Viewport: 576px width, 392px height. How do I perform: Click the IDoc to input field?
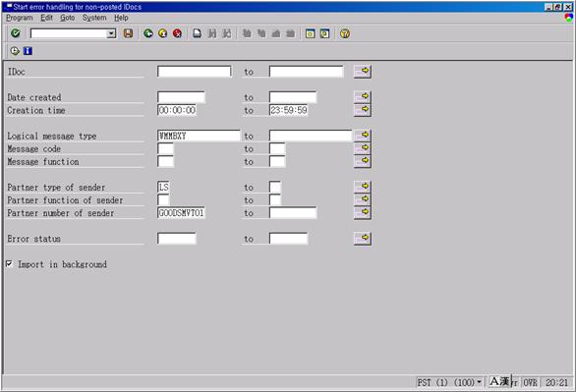point(307,72)
